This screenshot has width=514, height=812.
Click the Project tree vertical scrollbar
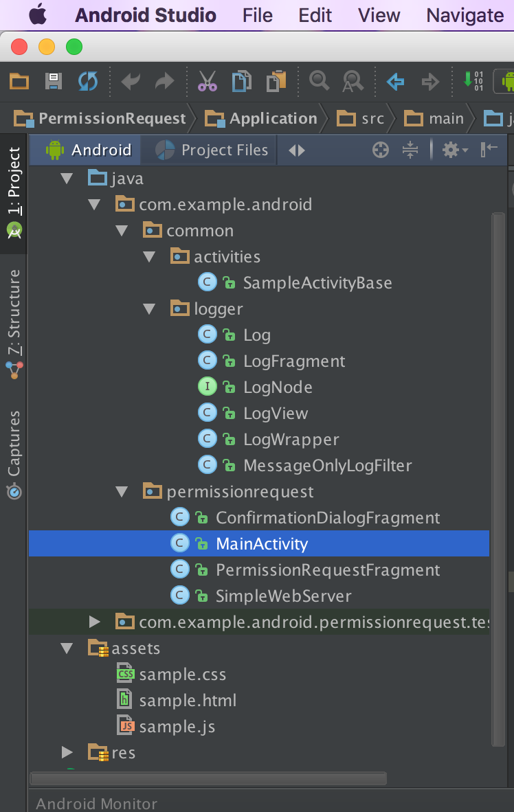pos(498,479)
